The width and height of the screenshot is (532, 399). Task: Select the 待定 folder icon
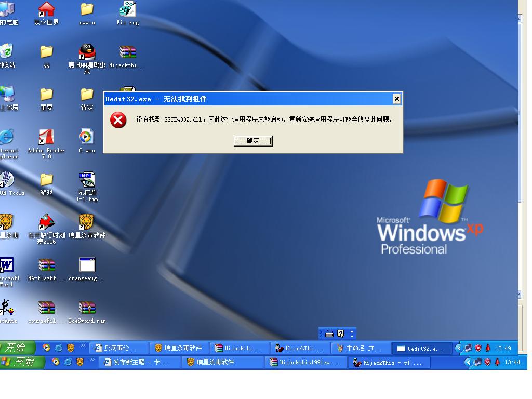click(x=87, y=99)
